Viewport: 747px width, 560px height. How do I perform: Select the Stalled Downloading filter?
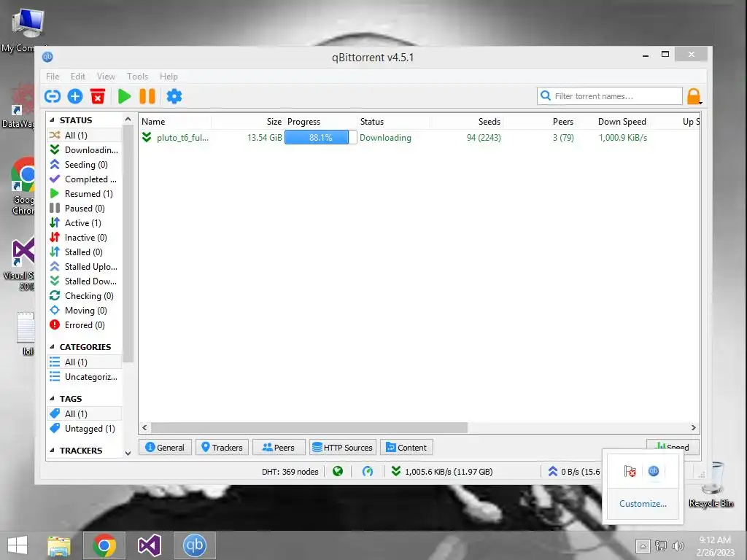point(85,281)
